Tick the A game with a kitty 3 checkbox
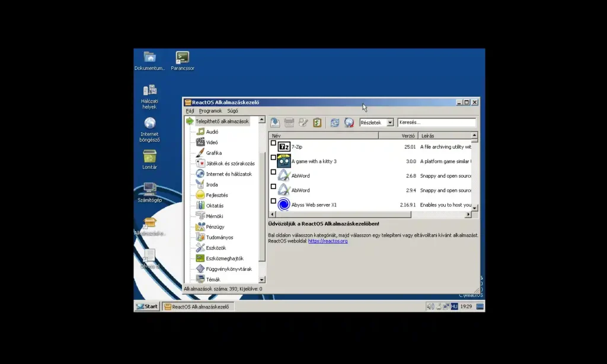Image resolution: width=607 pixels, height=364 pixels. click(x=273, y=158)
